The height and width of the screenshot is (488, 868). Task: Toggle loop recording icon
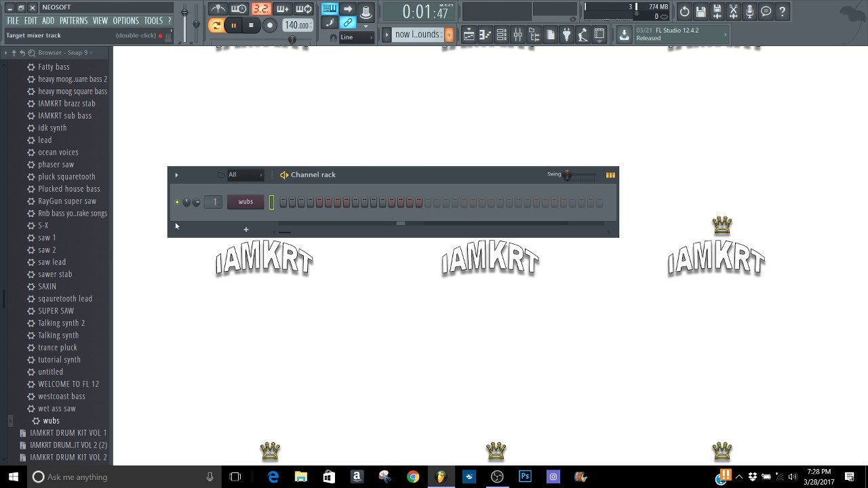pyautogui.click(x=304, y=9)
